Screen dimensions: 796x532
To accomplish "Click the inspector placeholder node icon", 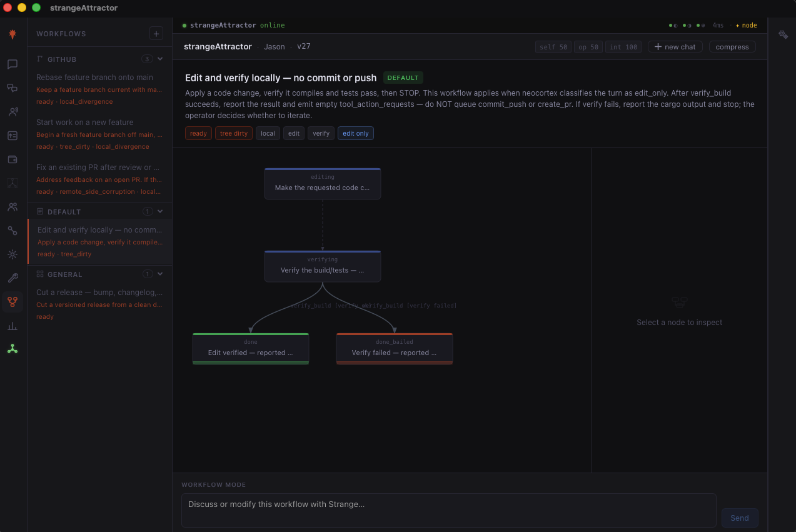I will coord(680,303).
